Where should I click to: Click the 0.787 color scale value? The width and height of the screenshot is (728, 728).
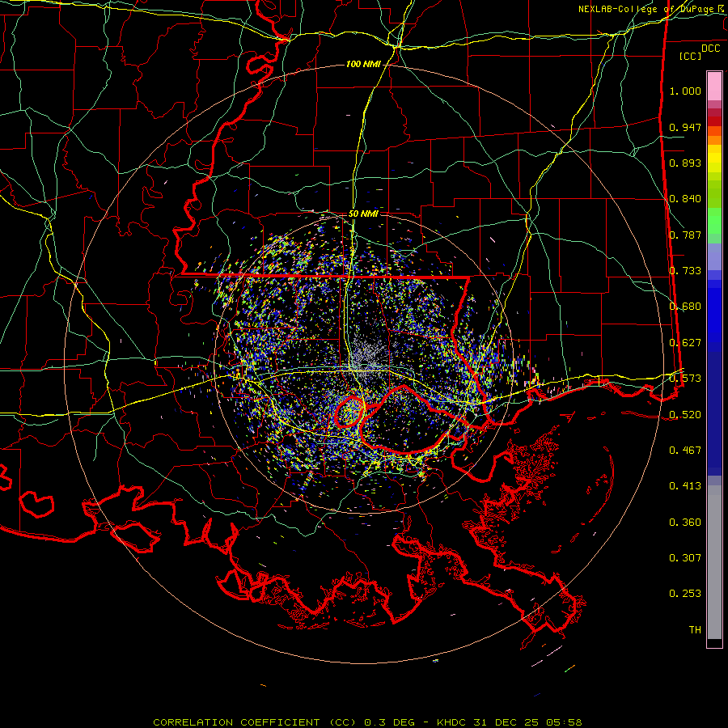pyautogui.click(x=685, y=235)
